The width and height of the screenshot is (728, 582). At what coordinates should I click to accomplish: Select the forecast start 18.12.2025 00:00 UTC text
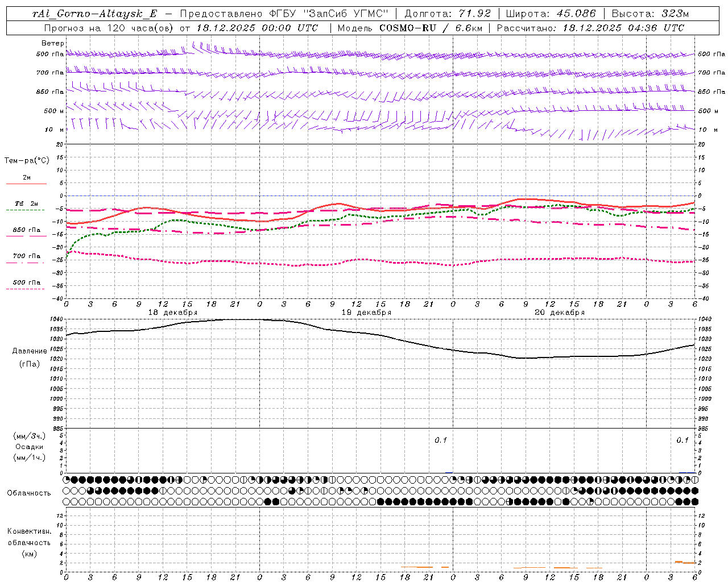[x=257, y=28]
